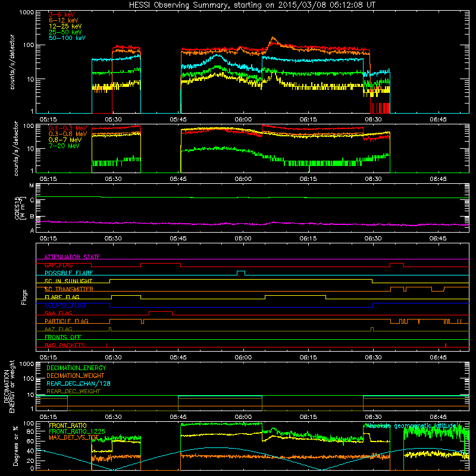Click the orange 6-12 keV legend label

[64, 20]
